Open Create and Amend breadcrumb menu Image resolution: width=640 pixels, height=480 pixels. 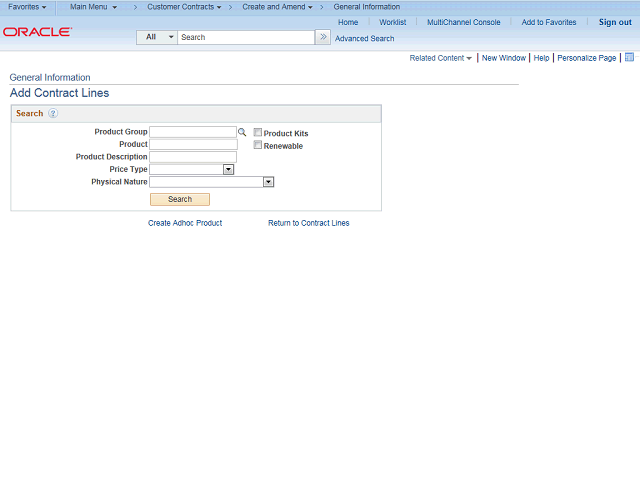tap(277, 7)
